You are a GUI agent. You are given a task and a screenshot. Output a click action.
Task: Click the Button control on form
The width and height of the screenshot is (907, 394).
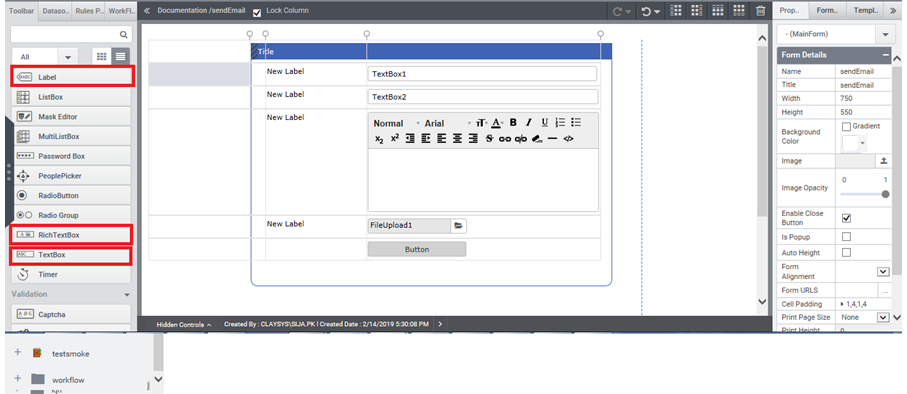(x=416, y=249)
